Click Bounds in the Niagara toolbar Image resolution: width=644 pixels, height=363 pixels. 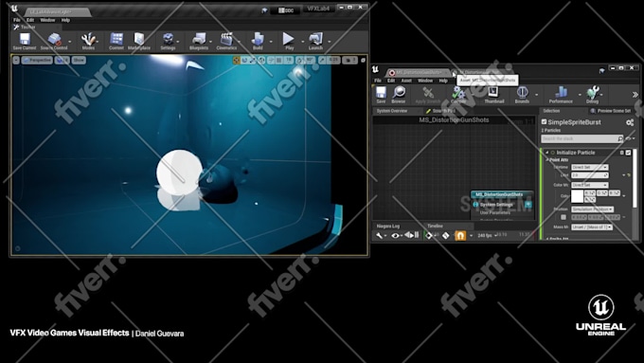[522, 95]
